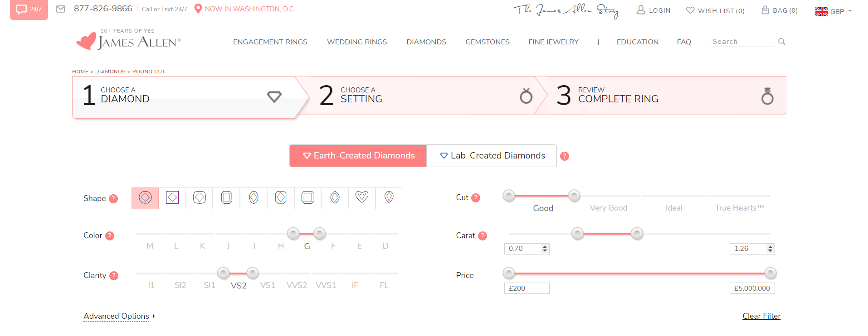Open the shopping Bag
The image size is (868, 336).
780,10
